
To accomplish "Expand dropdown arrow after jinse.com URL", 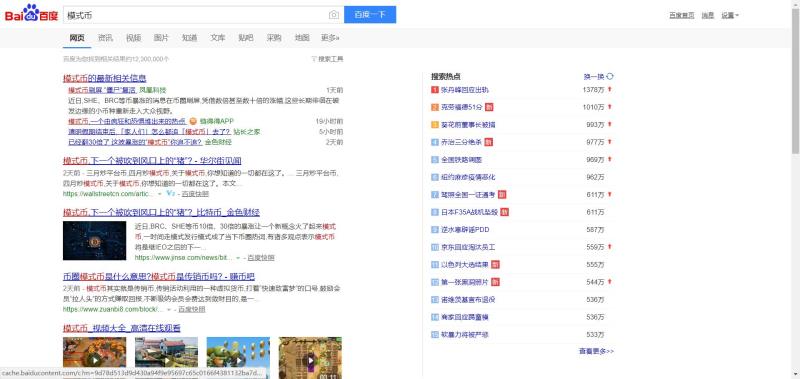I will coord(238,258).
